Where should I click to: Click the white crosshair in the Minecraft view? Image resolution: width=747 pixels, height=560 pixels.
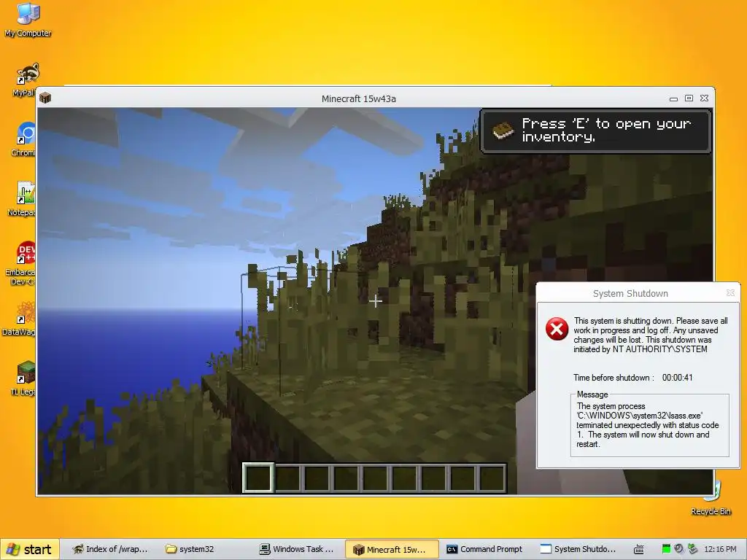click(x=376, y=301)
